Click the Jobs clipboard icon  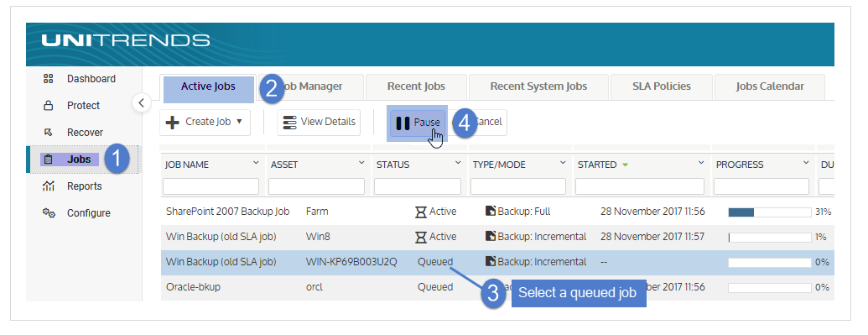coord(48,160)
